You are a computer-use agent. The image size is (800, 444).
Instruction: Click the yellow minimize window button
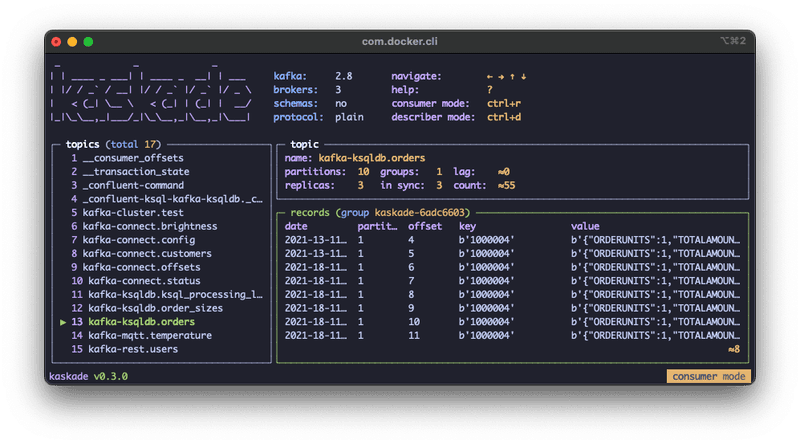point(72,42)
